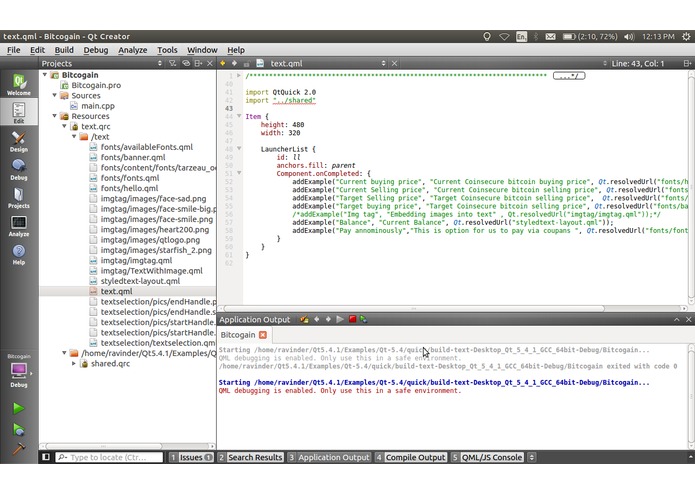Stop the running Bitcogain application
The image size is (695, 494).
point(352,319)
